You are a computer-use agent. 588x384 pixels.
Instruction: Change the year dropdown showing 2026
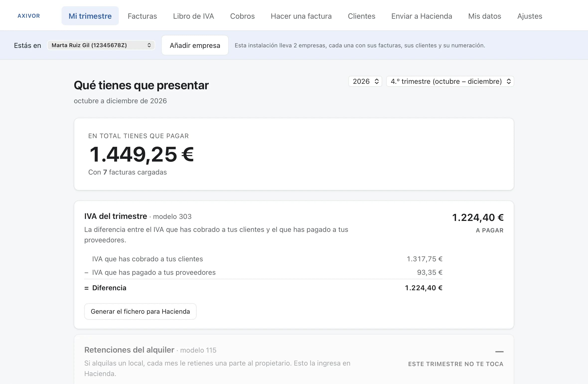pos(365,81)
